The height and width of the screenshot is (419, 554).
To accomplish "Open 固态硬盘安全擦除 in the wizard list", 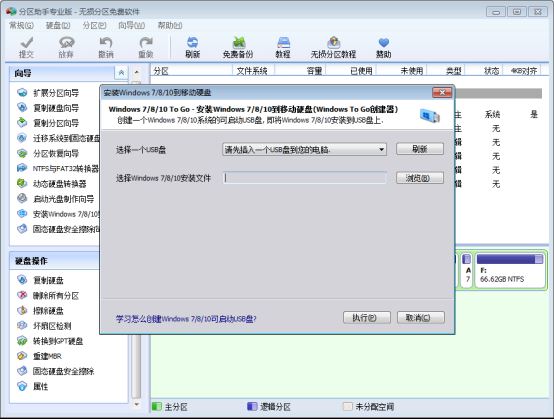I will 66,229.
